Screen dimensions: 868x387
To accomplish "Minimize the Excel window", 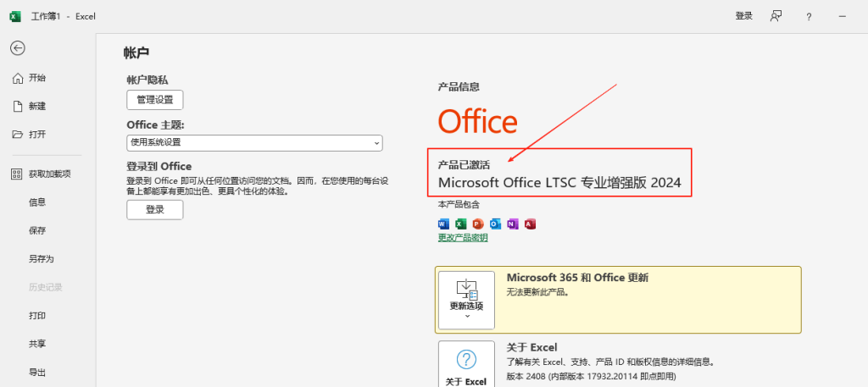I will point(843,17).
